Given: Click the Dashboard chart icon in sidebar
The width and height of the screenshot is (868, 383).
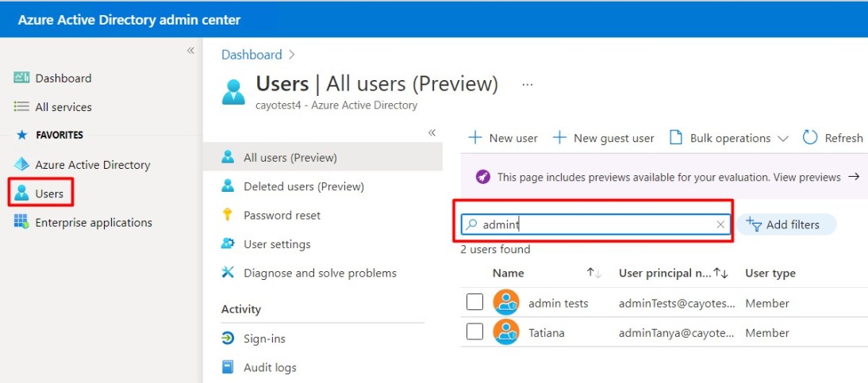Looking at the screenshot, I should pyautogui.click(x=21, y=78).
